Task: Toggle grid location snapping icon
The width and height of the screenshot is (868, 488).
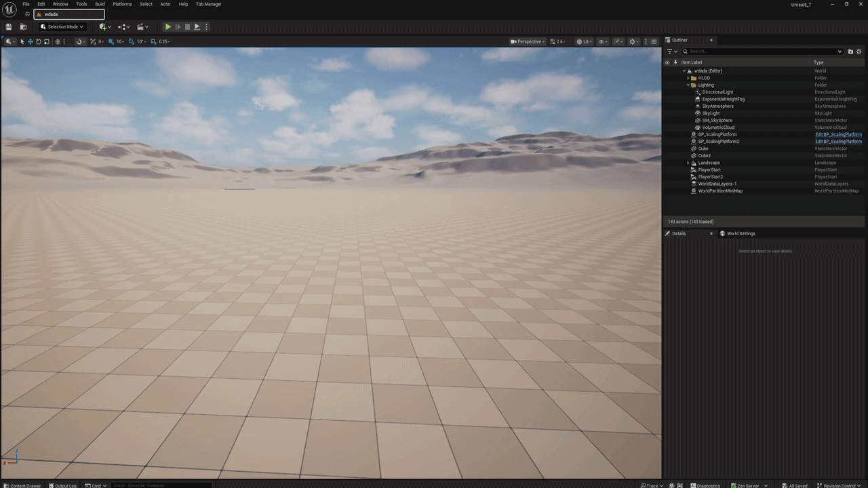Action: (x=110, y=41)
